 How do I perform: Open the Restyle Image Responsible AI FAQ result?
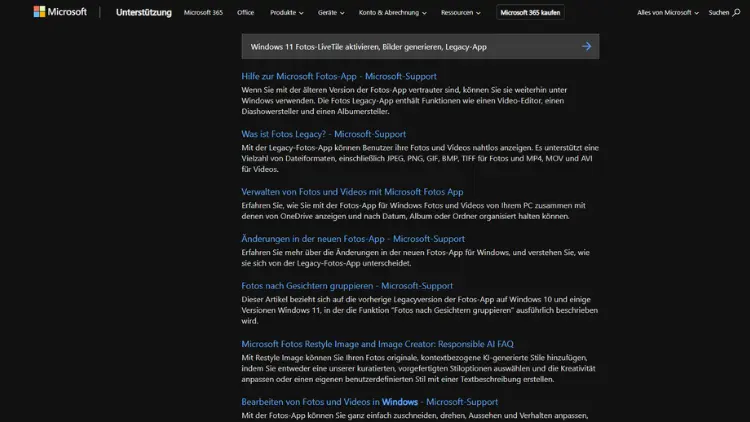point(379,344)
